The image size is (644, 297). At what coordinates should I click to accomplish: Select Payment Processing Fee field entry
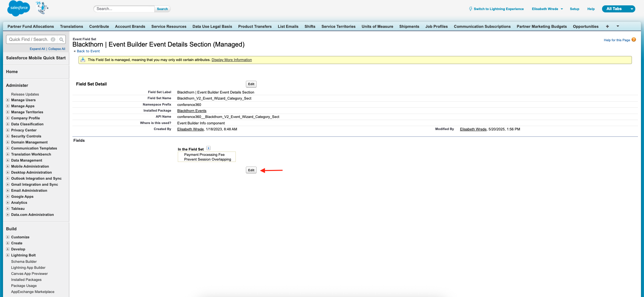click(204, 155)
